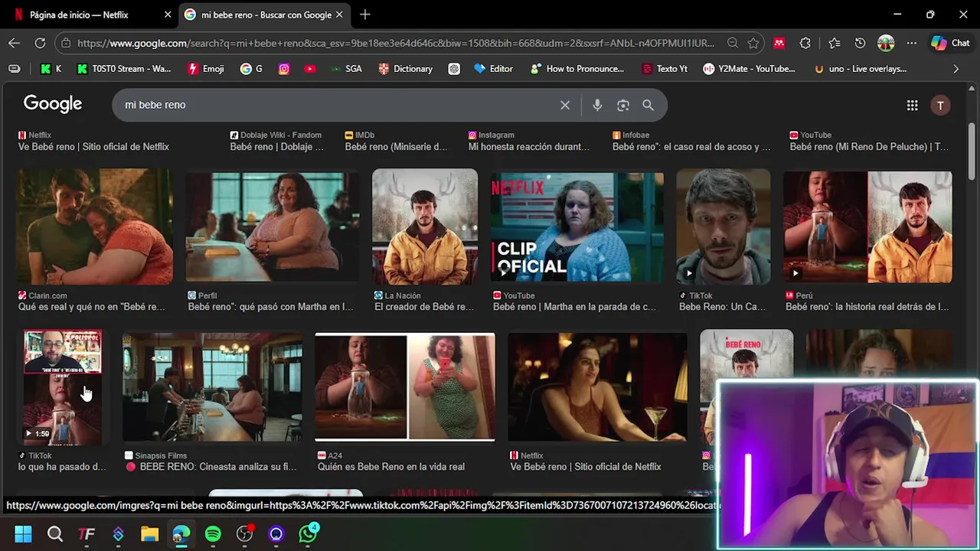Open Spotify from the taskbar
This screenshot has height=551, width=980.
click(213, 533)
